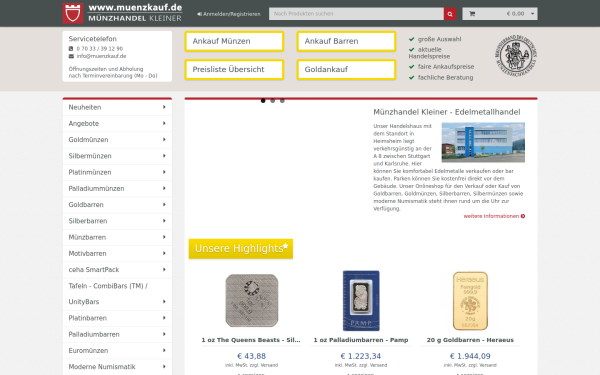
Task: Open the Pamp palladium bar image
Action: pos(361,301)
